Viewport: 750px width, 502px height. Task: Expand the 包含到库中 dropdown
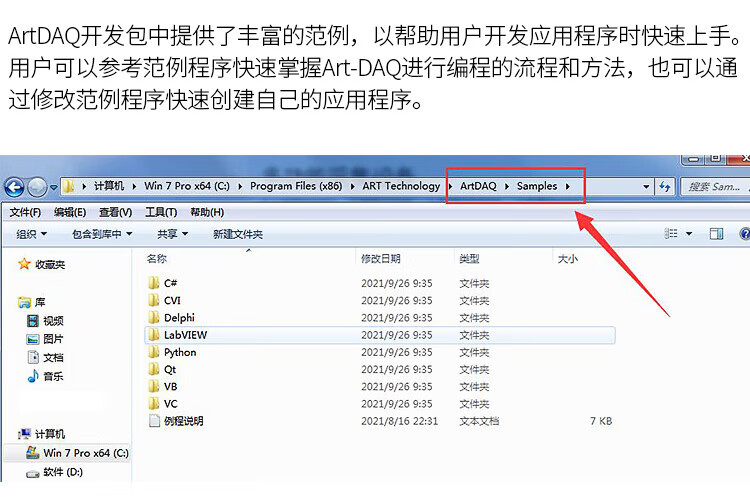(x=102, y=234)
